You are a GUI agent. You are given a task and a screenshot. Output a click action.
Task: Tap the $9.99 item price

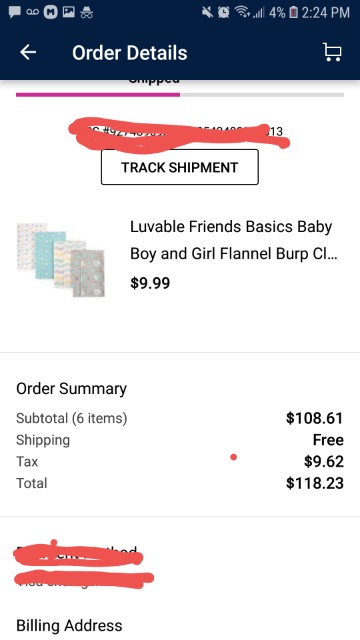[150, 283]
